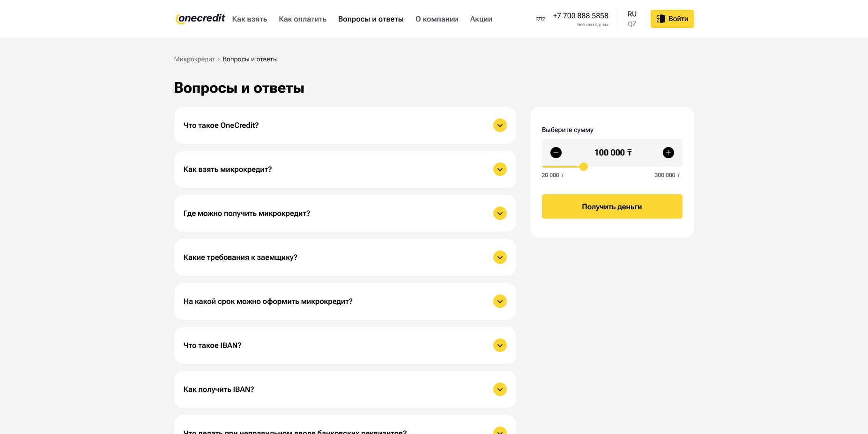This screenshot has width=868, height=434.
Task: Toggle the glasses accessibility view icon
Action: click(x=541, y=19)
